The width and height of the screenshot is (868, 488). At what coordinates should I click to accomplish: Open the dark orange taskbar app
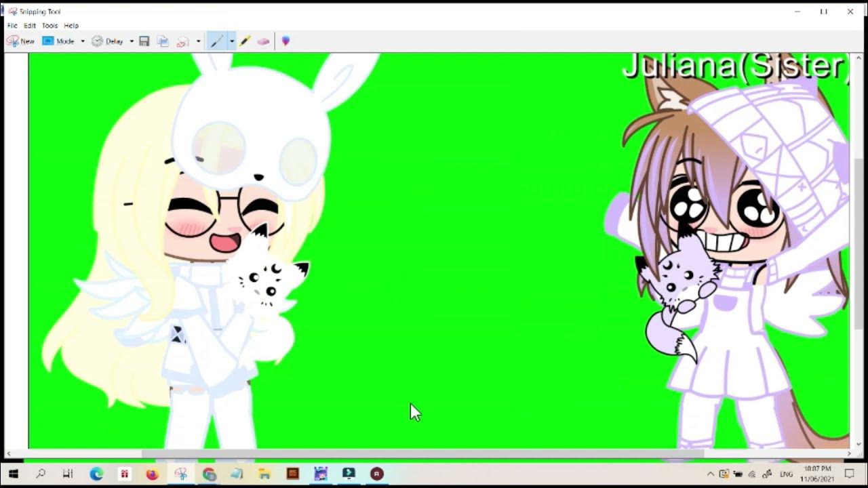(293, 474)
